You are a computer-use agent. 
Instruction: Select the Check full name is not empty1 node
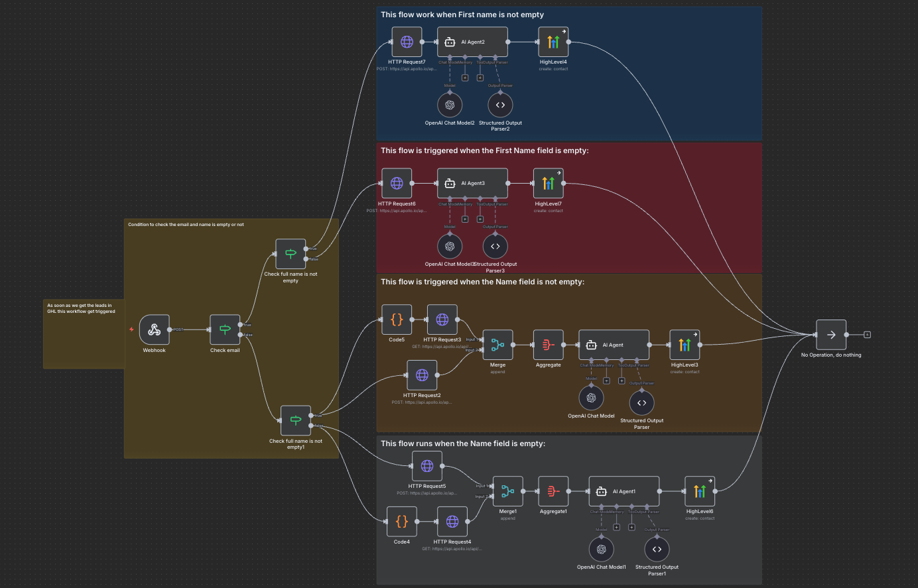coord(296,420)
